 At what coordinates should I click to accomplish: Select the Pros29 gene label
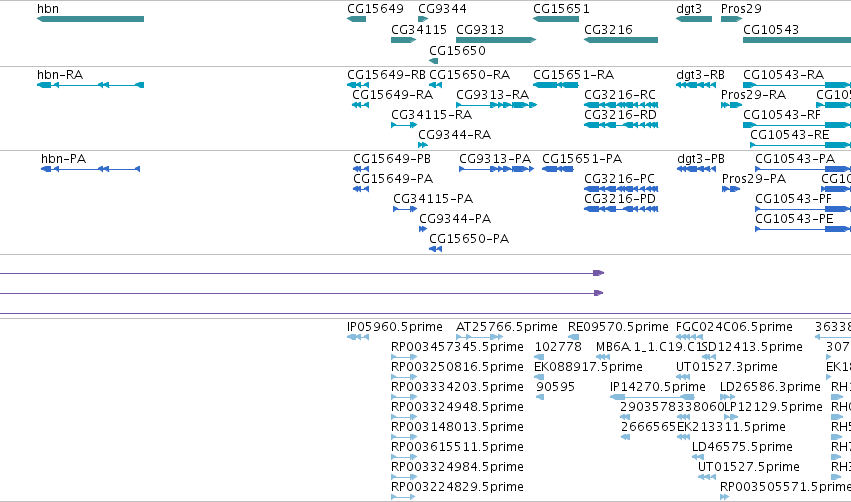pyautogui.click(x=741, y=9)
